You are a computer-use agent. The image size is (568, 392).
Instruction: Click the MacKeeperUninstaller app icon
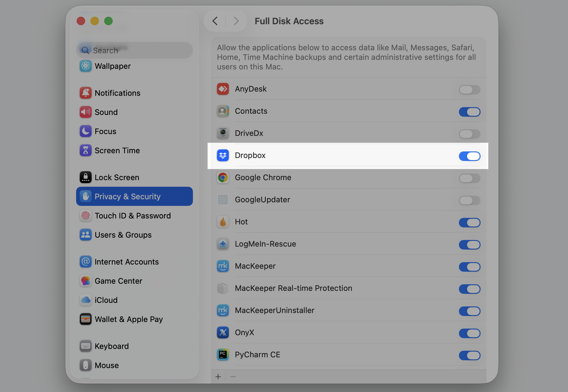(x=223, y=310)
